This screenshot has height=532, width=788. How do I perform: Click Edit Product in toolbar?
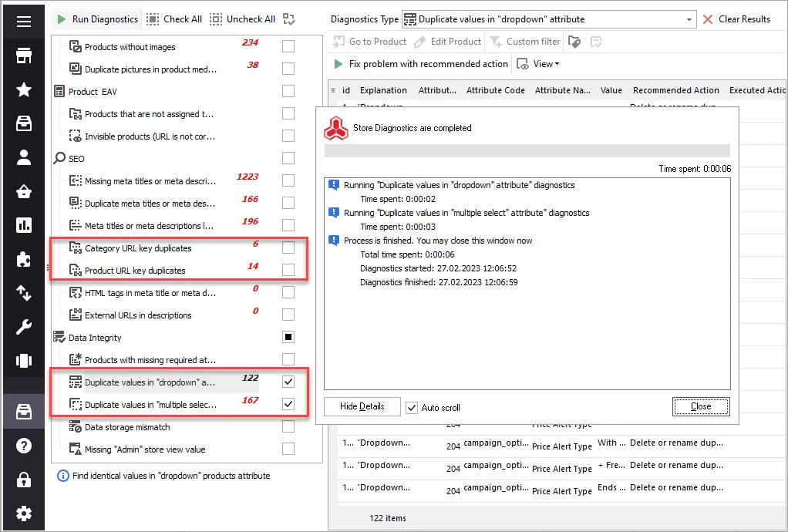click(x=447, y=42)
